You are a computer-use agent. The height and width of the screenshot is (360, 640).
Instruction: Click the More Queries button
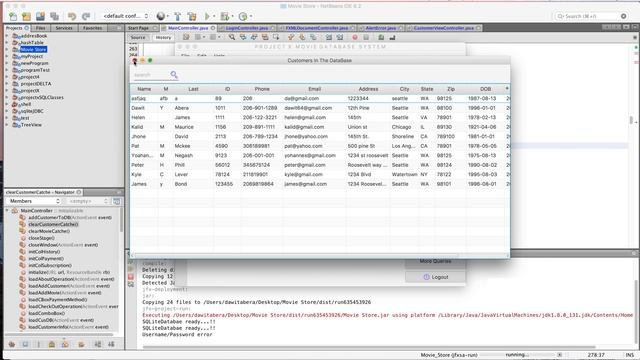[x=436, y=262]
